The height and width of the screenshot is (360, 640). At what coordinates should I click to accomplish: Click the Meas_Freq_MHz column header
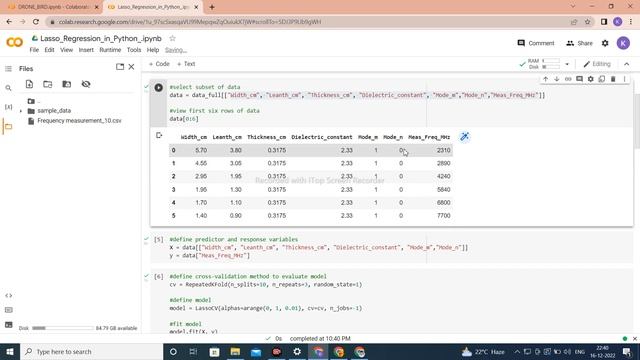(x=429, y=137)
